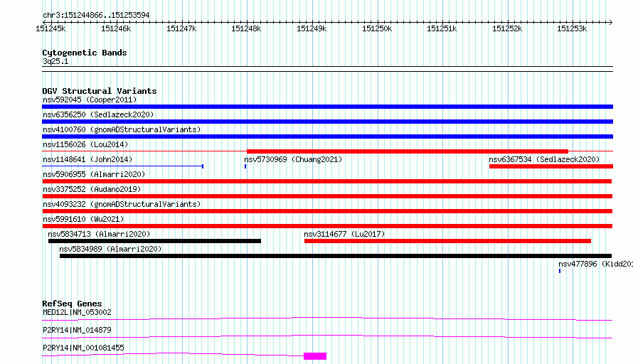Click the nsv477896 (Kidd) variant label
Screen dimensions: 633x364
(595, 264)
